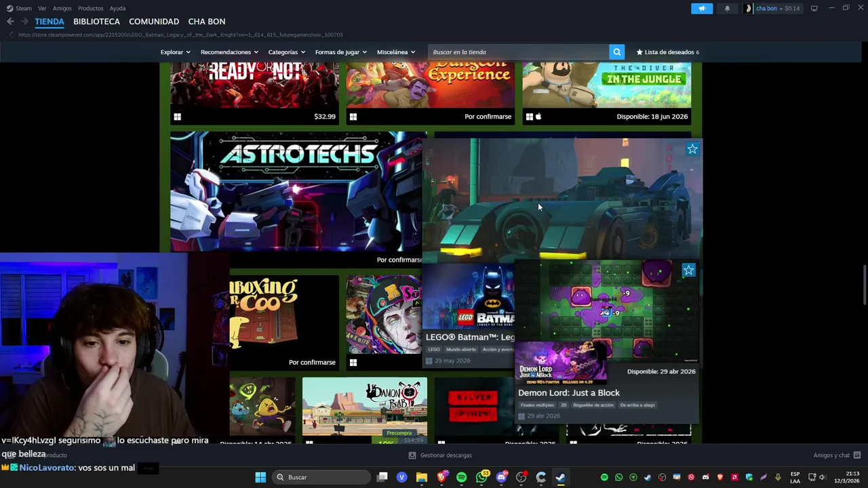Open the 'Productos' menu

[90, 8]
